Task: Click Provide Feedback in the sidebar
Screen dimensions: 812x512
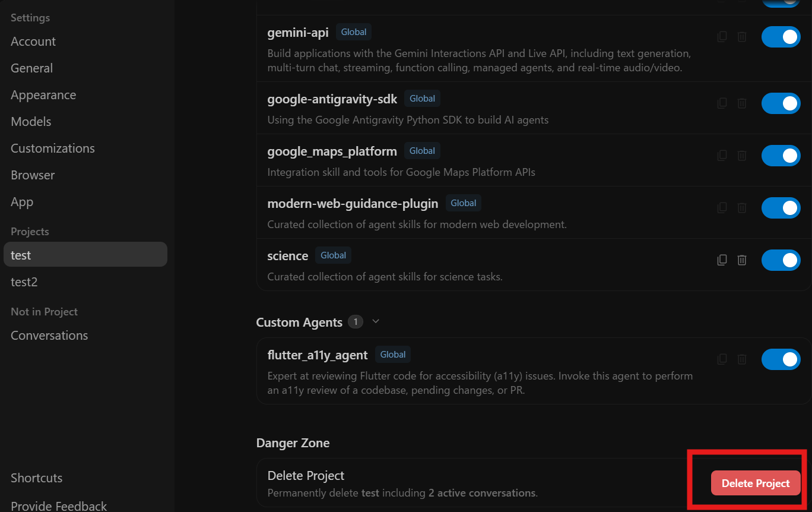Action: 59,505
